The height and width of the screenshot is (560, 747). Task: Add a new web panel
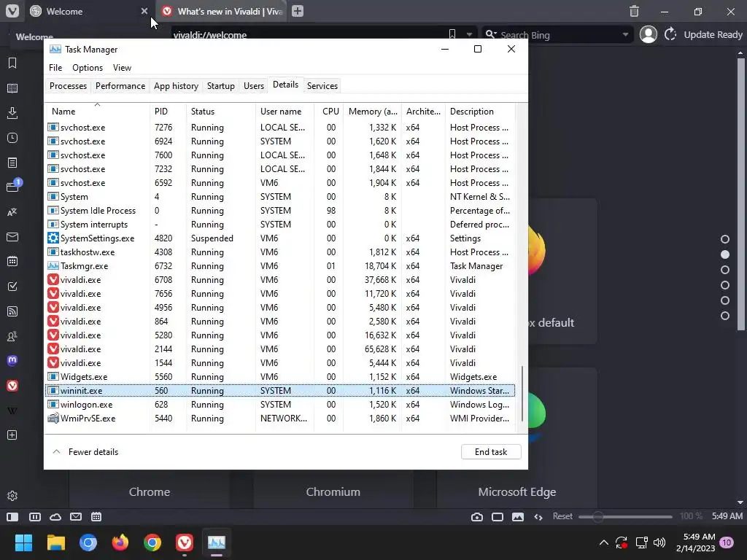pyautogui.click(x=12, y=435)
